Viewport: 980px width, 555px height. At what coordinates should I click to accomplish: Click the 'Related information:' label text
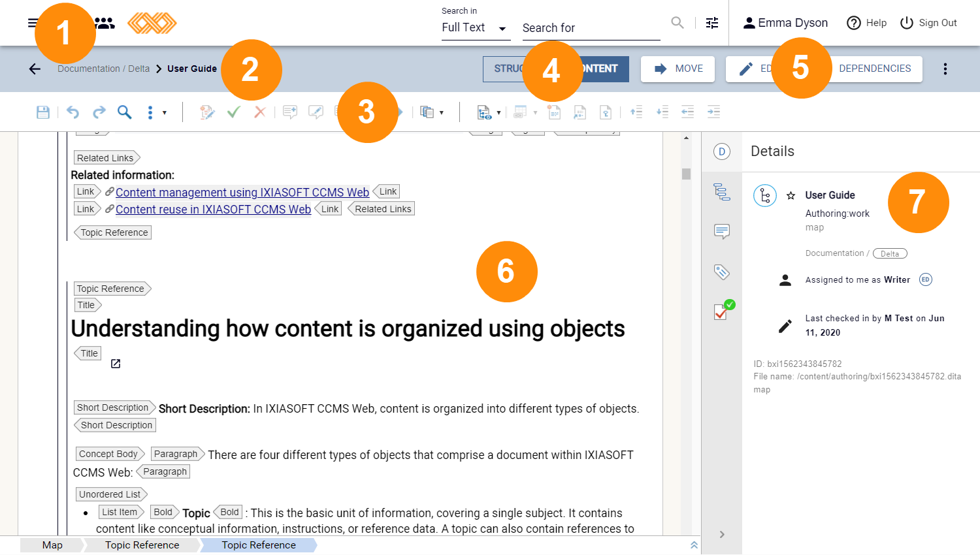point(122,175)
